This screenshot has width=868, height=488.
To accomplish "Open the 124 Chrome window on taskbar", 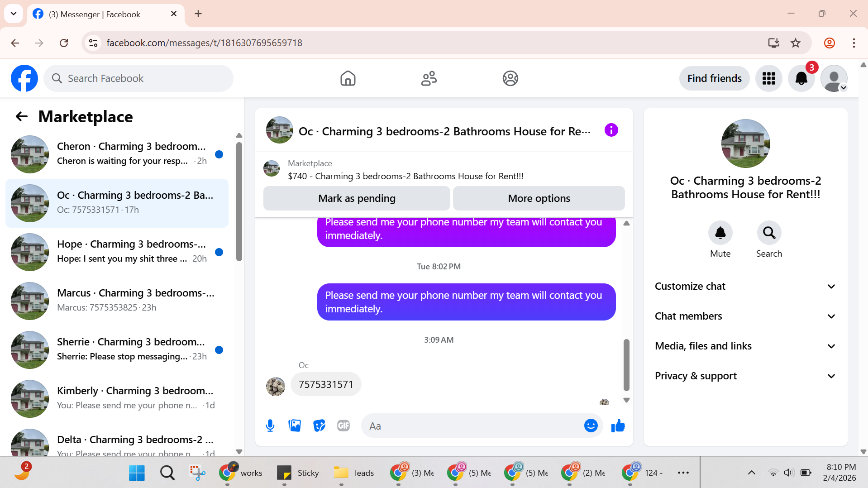I will pos(642,473).
